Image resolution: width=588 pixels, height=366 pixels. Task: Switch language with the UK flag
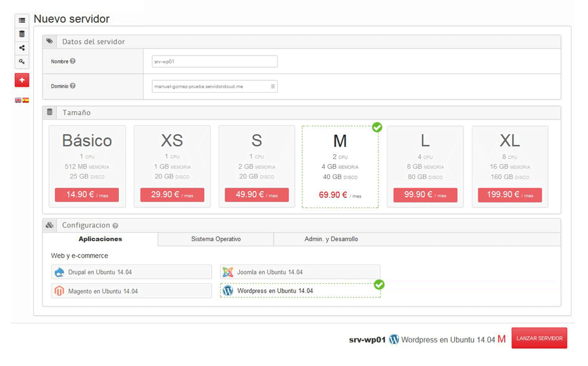click(18, 100)
